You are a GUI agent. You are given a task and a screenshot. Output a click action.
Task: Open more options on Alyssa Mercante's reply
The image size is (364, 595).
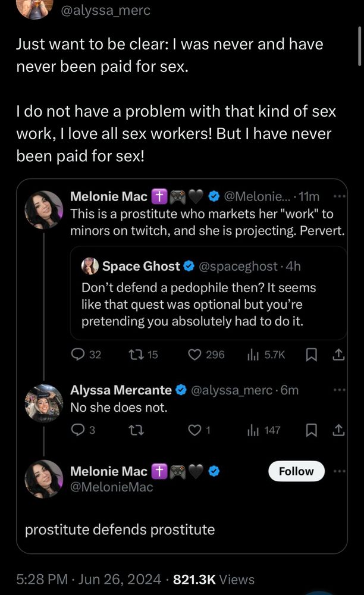click(x=338, y=390)
